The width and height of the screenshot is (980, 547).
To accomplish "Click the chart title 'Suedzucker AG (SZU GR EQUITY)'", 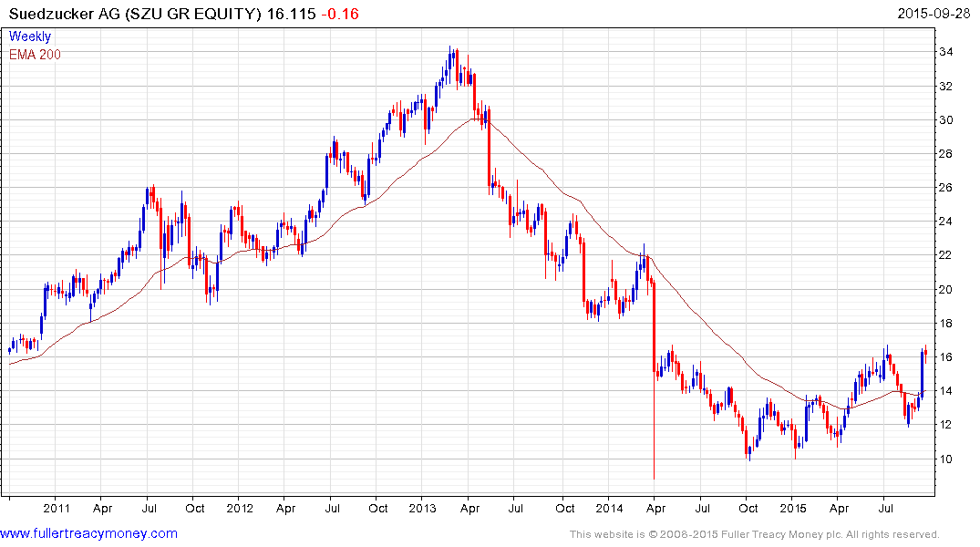I will [135, 14].
